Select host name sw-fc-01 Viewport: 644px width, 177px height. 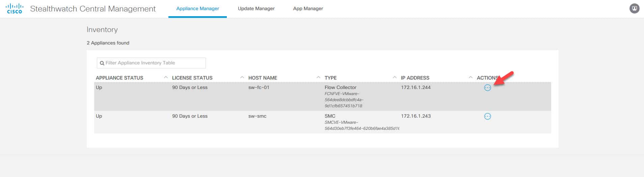click(259, 87)
